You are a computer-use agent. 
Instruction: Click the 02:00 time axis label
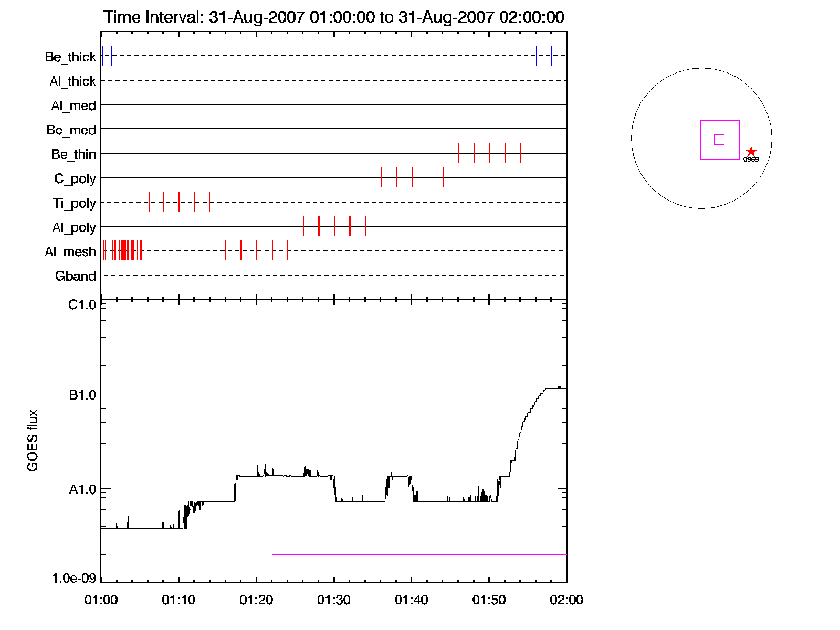tap(566, 600)
